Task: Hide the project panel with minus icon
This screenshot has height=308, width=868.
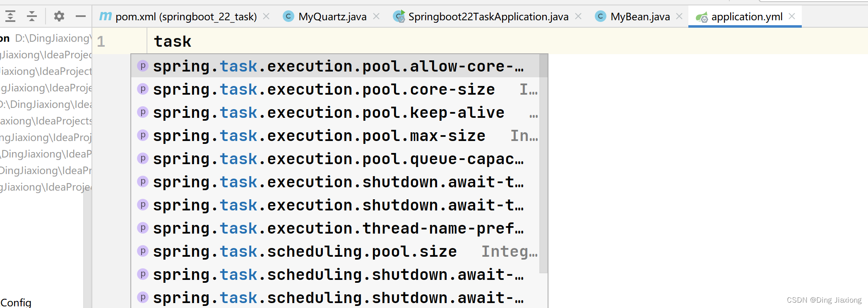Action: click(x=81, y=17)
